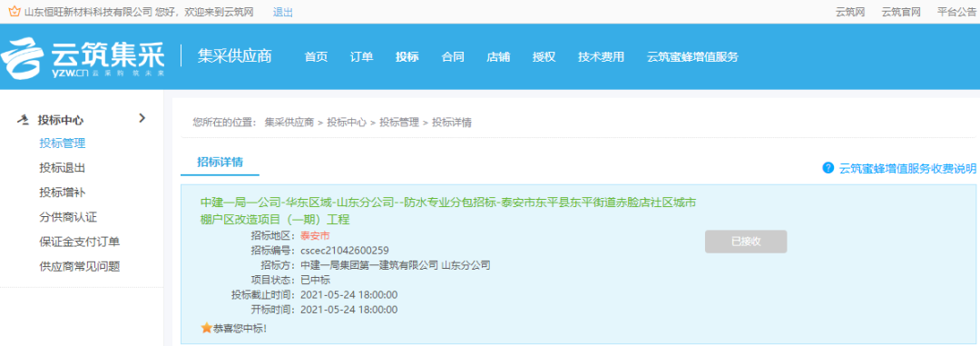The width and height of the screenshot is (980, 346).
Task: Click the question mark help icon
Action: 828,168
